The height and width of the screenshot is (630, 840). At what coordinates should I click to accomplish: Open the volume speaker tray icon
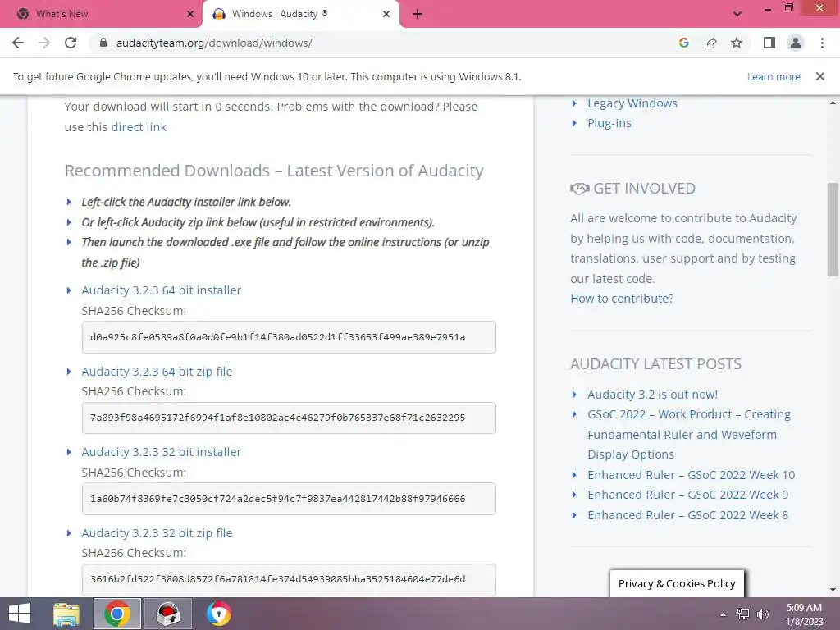(762, 614)
